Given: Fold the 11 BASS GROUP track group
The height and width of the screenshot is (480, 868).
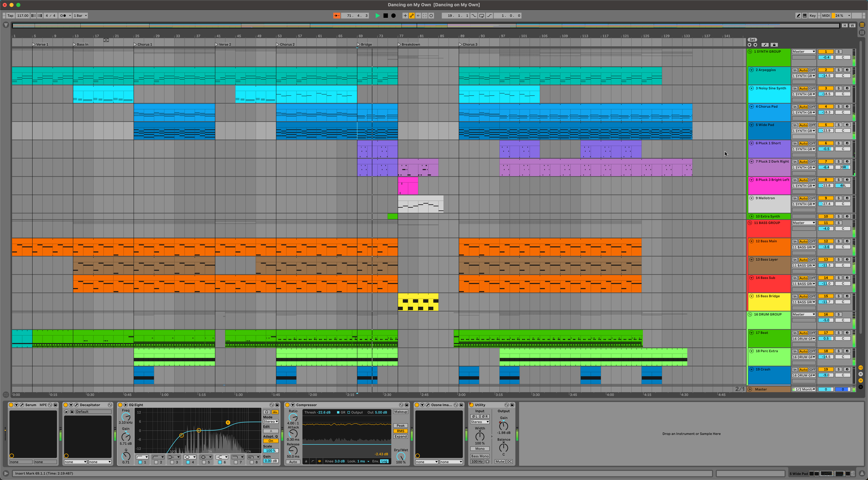Looking at the screenshot, I should [750, 223].
